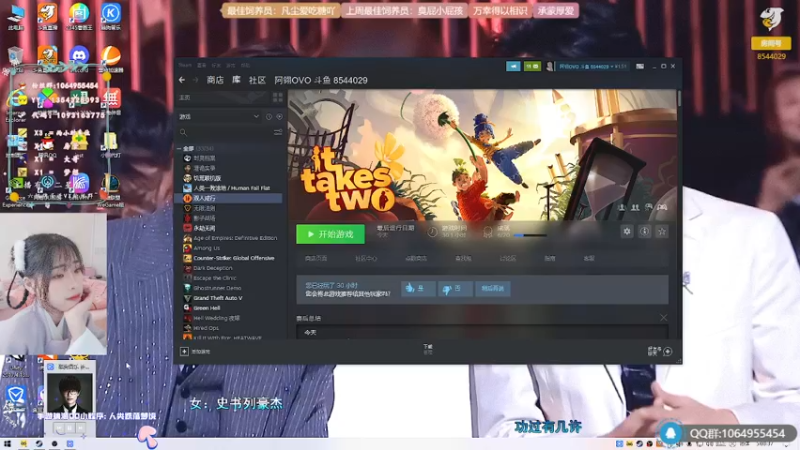Select Wired Ops game entry
The width and height of the screenshot is (800, 450).
(x=206, y=328)
